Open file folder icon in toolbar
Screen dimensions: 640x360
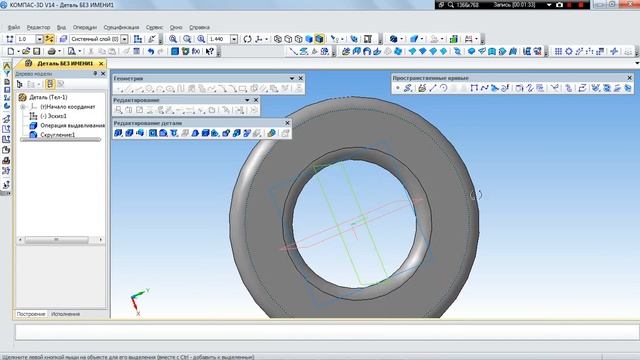point(26,51)
